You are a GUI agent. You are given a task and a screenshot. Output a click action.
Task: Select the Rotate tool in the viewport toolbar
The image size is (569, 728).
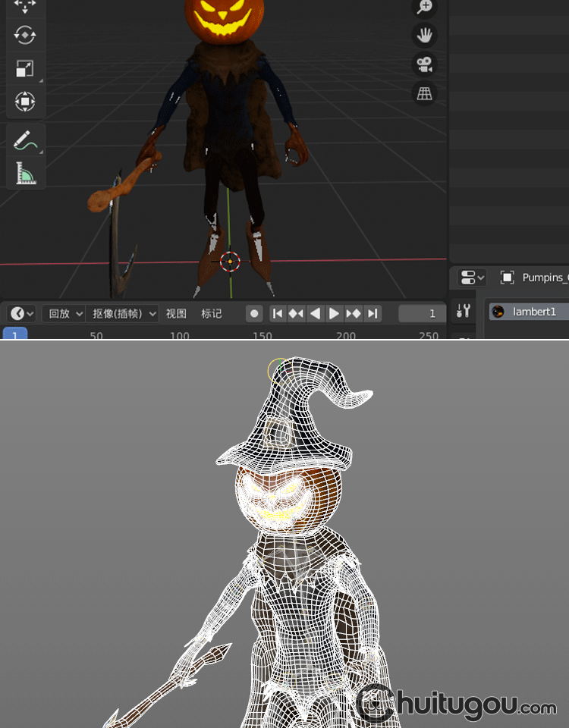tap(25, 36)
